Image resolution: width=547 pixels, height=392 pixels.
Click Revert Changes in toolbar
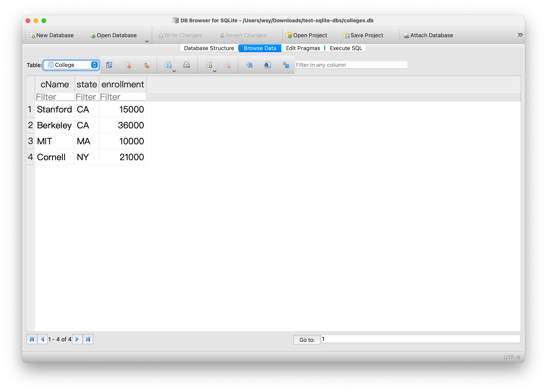[242, 35]
